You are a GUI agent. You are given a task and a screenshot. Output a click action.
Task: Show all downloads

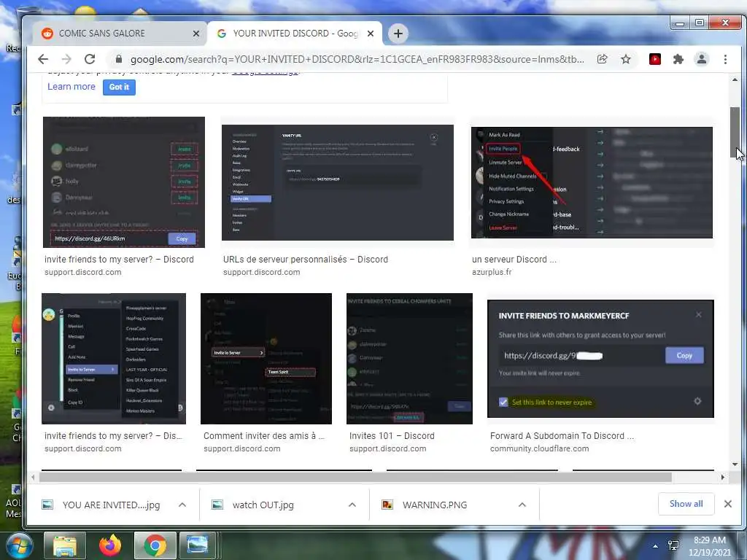pos(686,504)
